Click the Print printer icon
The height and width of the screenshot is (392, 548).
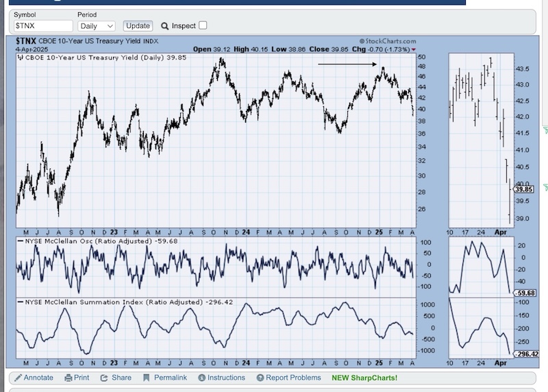[68, 378]
